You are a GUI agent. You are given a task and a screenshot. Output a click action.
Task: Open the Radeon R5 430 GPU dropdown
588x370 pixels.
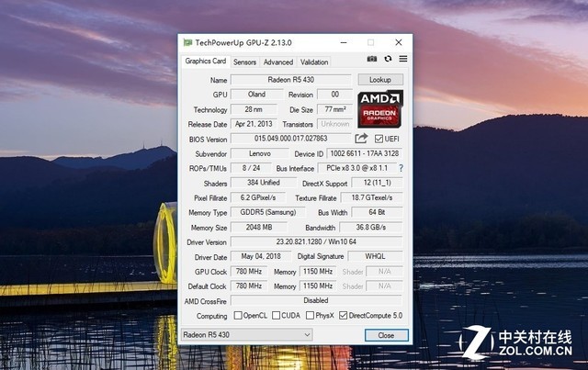(x=246, y=334)
